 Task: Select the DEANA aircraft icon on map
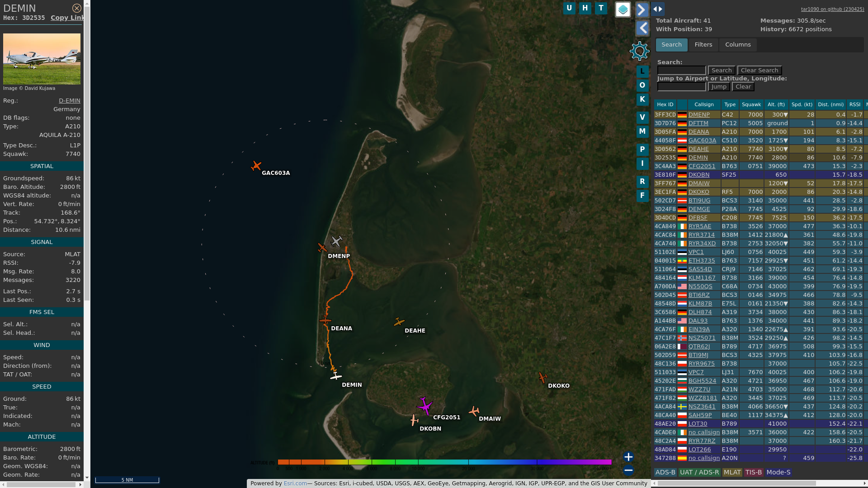325,320
